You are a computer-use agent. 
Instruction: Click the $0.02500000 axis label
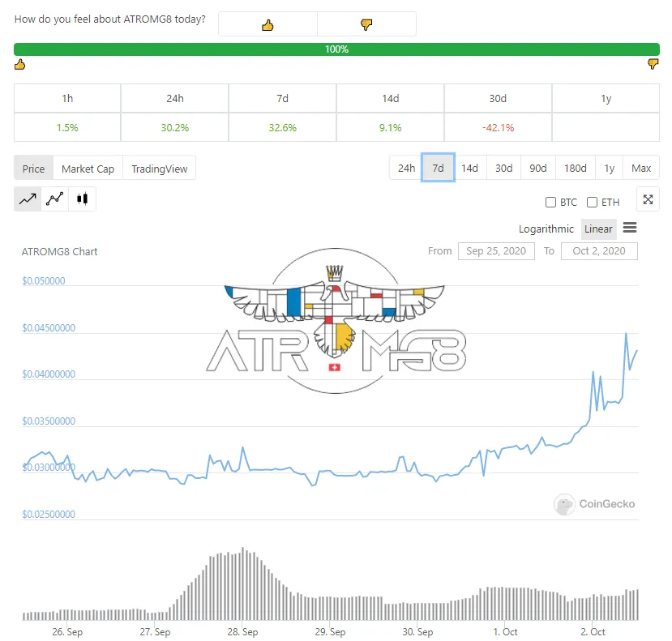pos(49,514)
